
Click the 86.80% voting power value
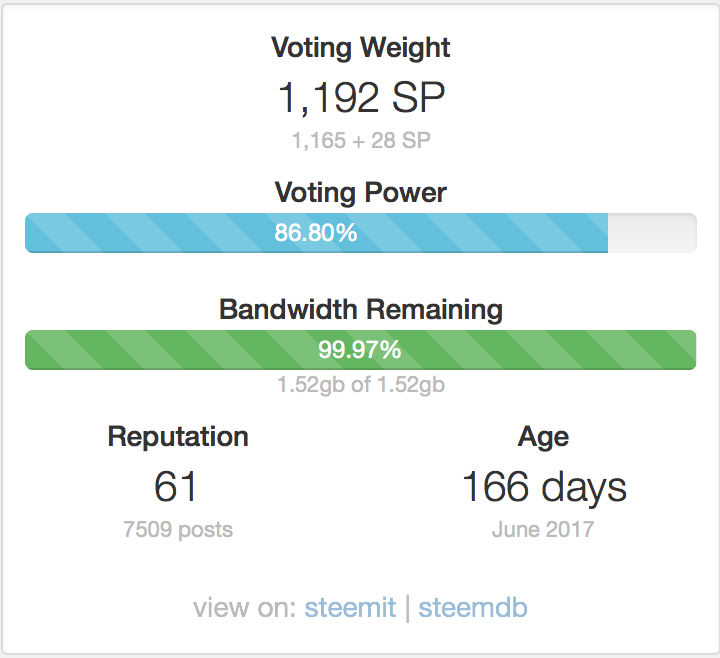(316, 233)
